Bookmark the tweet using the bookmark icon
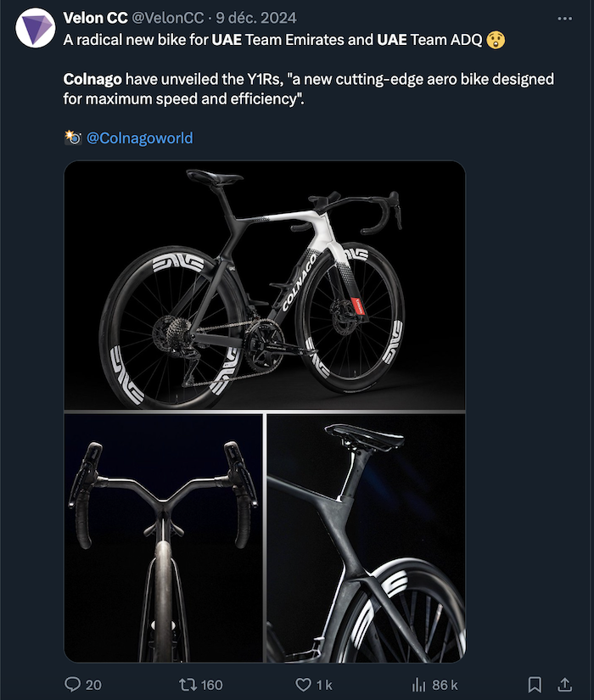 pos(535,684)
